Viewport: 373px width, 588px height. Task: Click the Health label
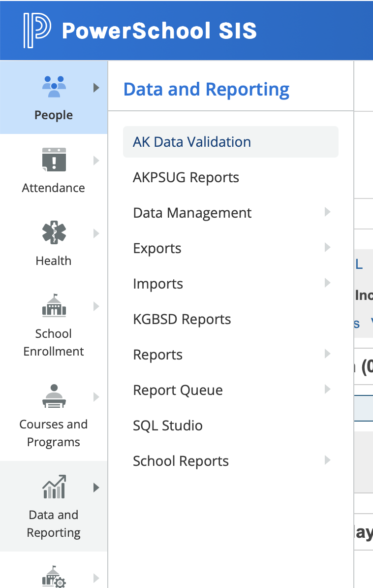tap(54, 261)
